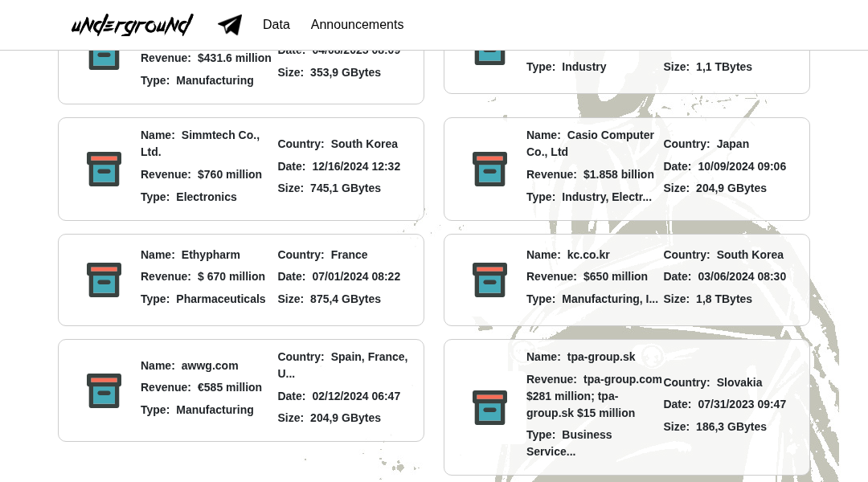
Task: Click truncated Type Industry, Electr... text
Action: point(589,197)
